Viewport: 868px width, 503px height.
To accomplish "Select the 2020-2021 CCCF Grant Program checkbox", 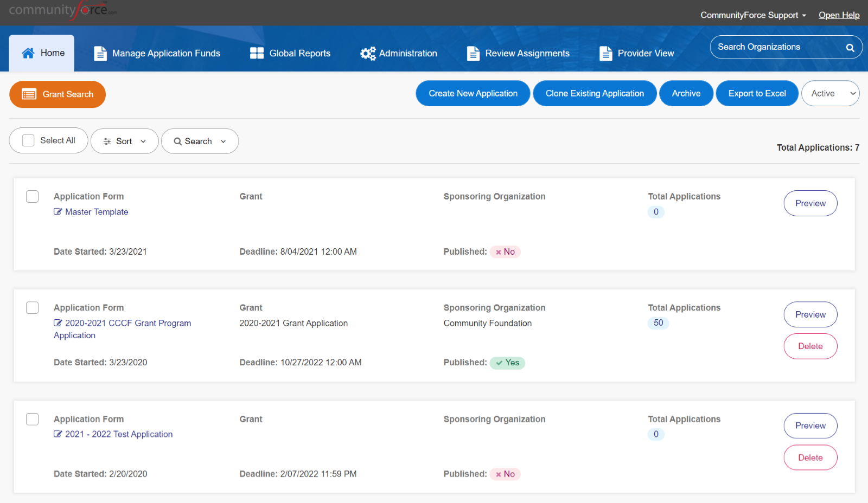I will [x=33, y=308].
